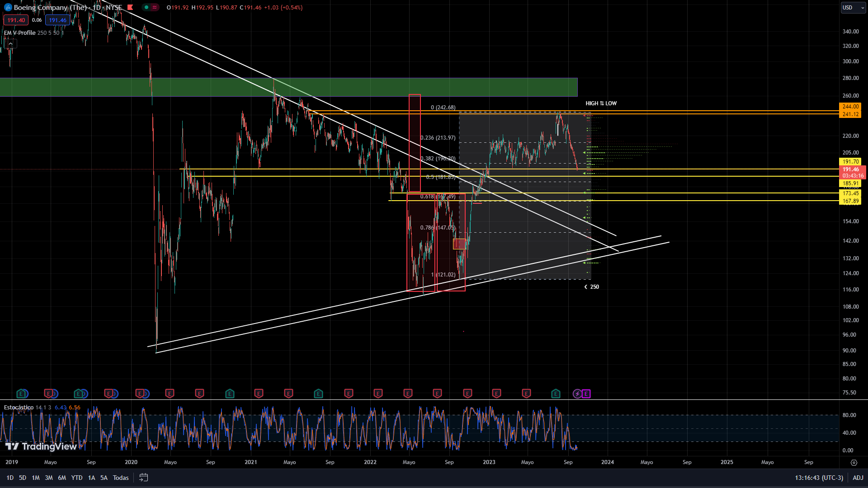Open chart settings gear icon

(854, 462)
